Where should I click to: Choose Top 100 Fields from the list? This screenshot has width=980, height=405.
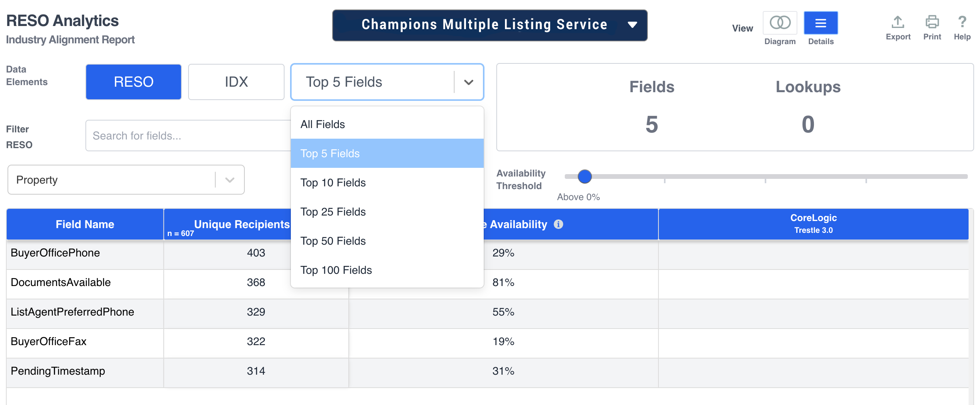[336, 270]
